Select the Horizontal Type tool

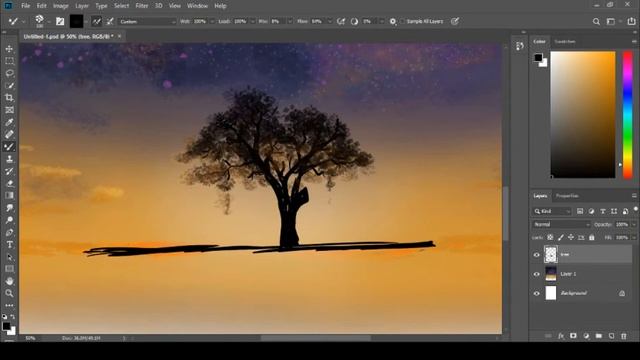[9, 244]
